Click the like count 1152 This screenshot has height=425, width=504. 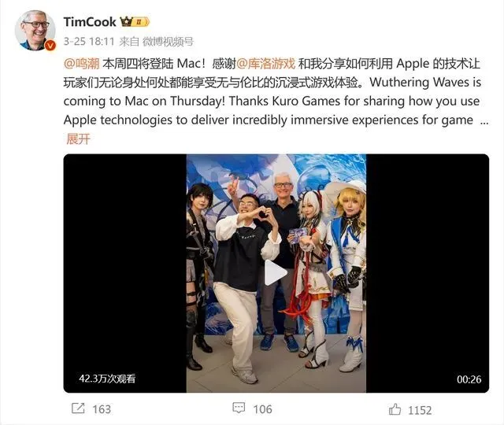[x=420, y=411]
